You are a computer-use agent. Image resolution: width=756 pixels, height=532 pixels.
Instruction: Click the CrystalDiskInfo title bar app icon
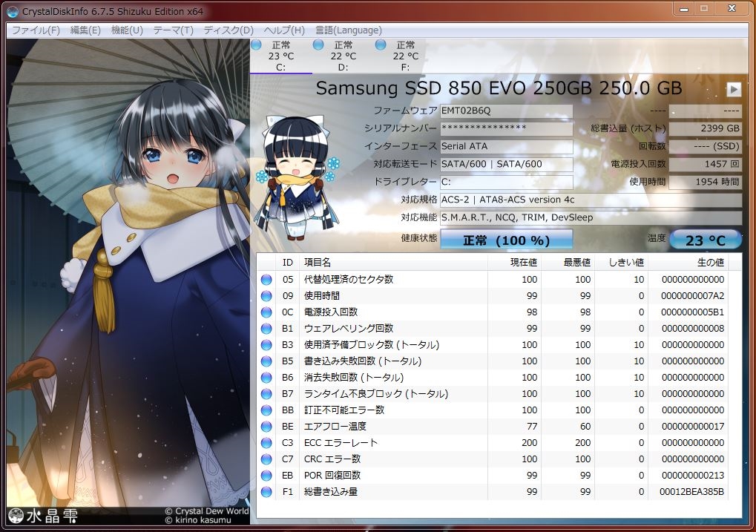pyautogui.click(x=13, y=11)
